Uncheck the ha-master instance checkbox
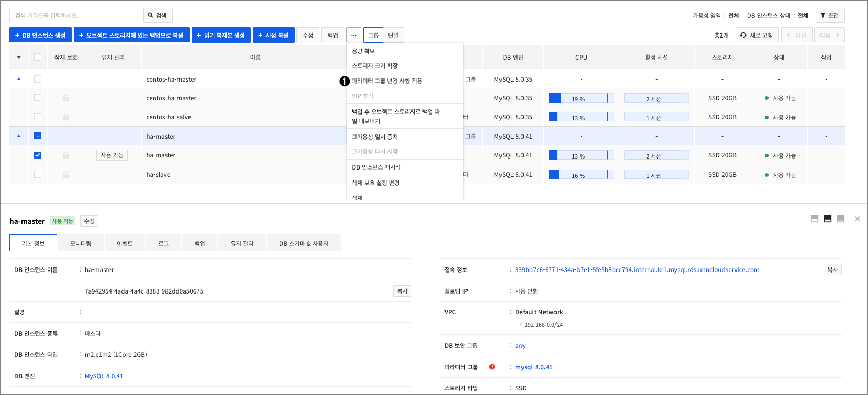The width and height of the screenshot is (868, 395). [38, 155]
